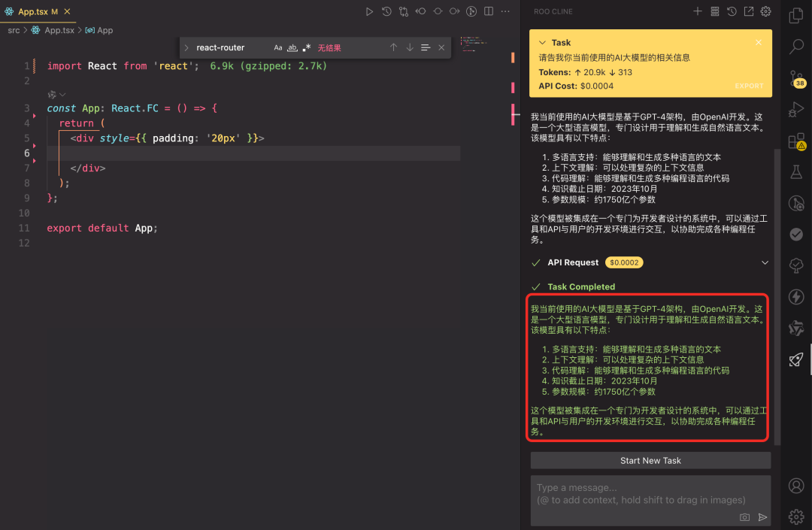Toggle match case in the search widget
The image size is (812, 530).
(x=278, y=47)
